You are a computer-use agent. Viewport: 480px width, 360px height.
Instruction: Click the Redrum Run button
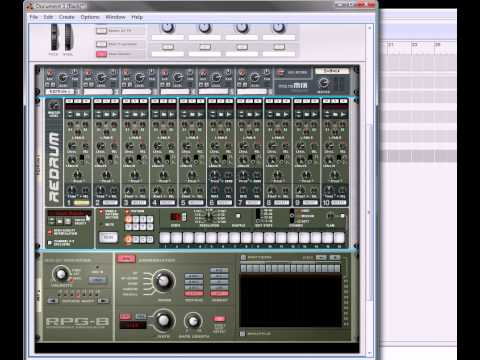coord(108,237)
